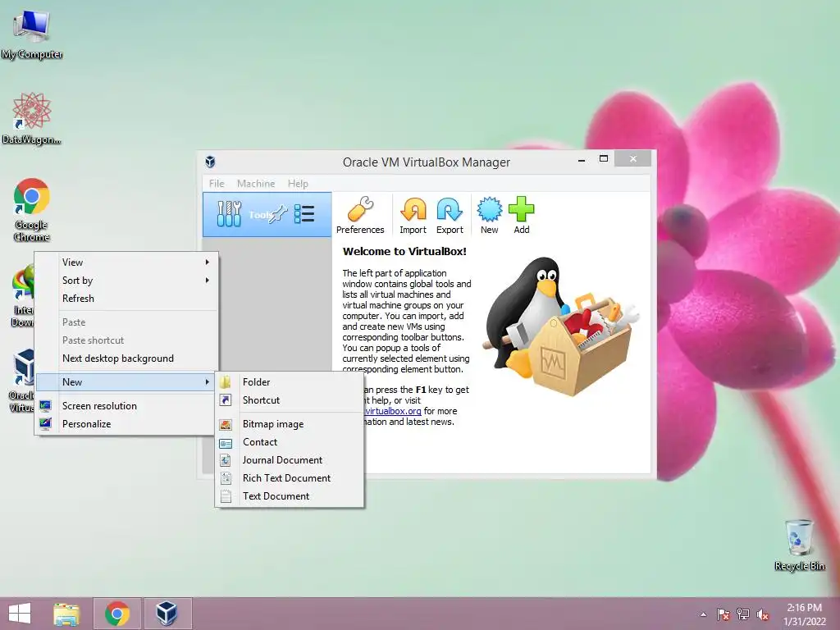Select the Recycle Bin desktop icon

coord(799,545)
